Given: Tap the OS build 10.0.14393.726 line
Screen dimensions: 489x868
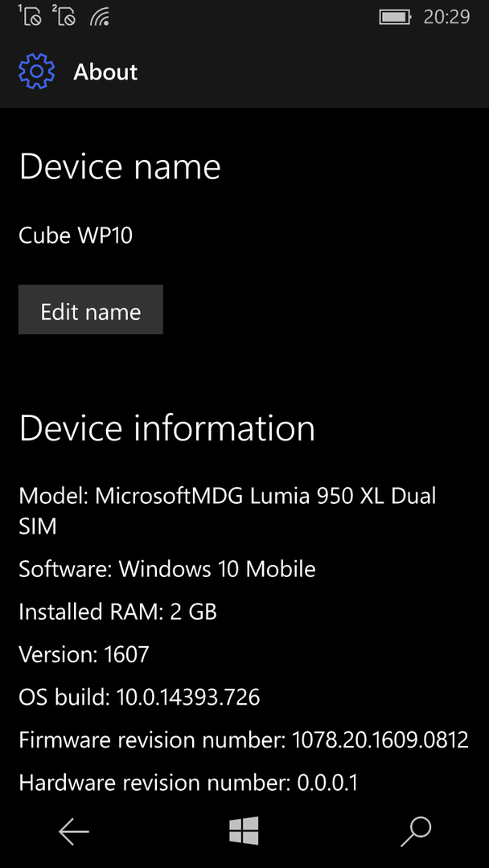Looking at the screenshot, I should [x=140, y=698].
